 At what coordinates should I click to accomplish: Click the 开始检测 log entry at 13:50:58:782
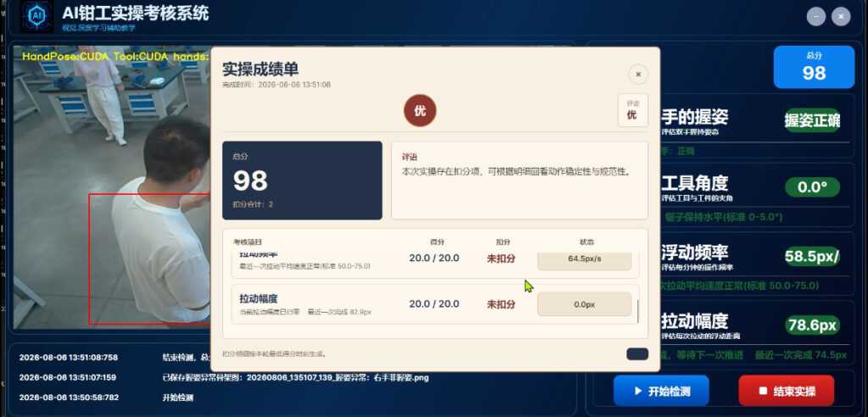pos(178,398)
